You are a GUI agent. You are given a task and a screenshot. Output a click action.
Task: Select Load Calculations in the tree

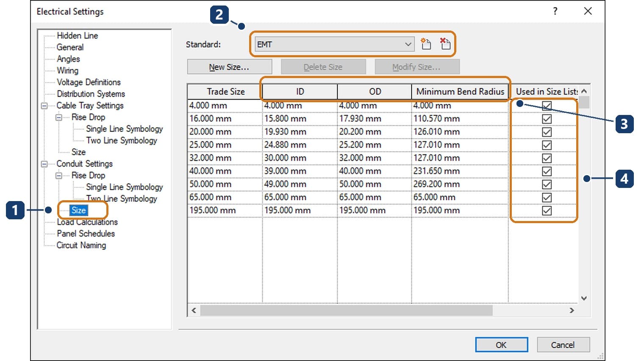[x=87, y=222]
